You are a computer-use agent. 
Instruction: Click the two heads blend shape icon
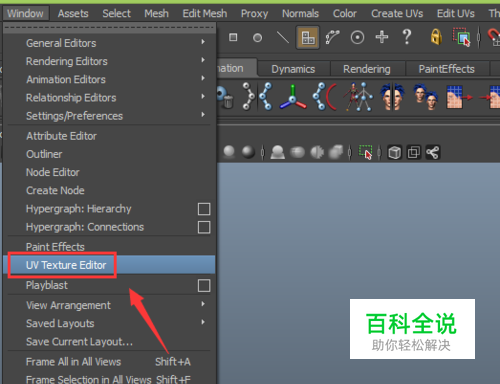[x=425, y=97]
